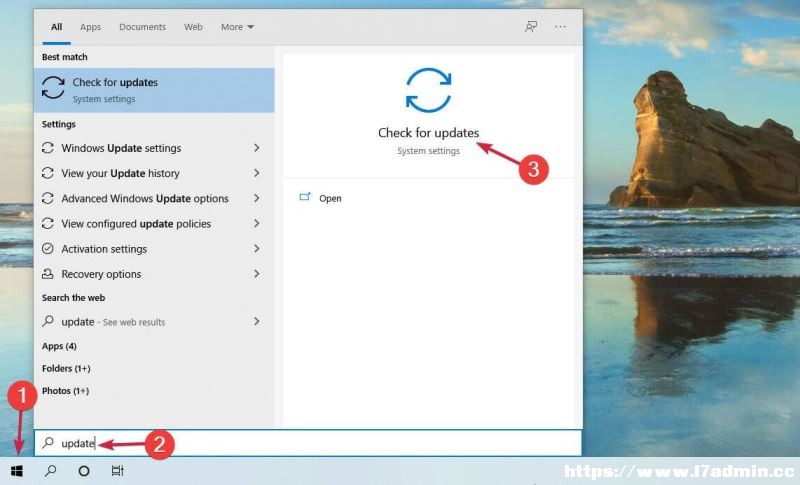Viewport: 800px width, 485px height.
Task: Click the magnifier icon inside the search box
Action: tap(48, 443)
